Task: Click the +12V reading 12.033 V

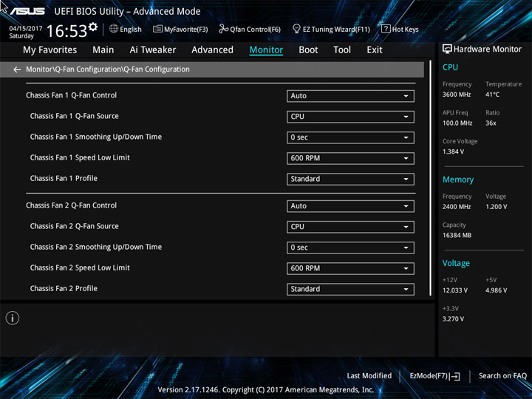Action: tap(454, 290)
